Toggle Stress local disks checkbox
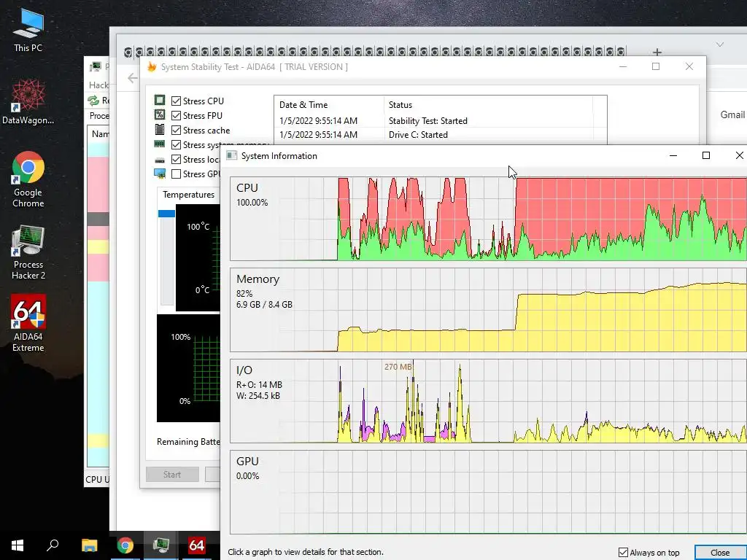The image size is (747, 560). point(177,160)
